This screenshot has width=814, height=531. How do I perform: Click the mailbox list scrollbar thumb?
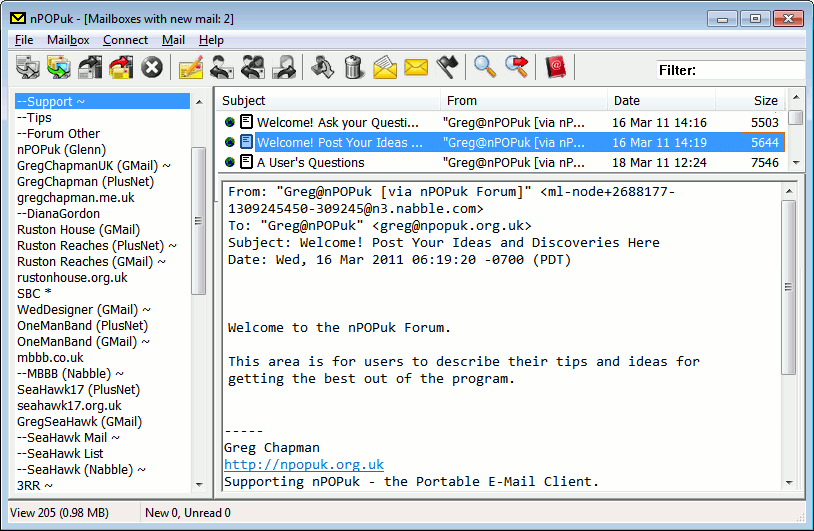[198, 221]
